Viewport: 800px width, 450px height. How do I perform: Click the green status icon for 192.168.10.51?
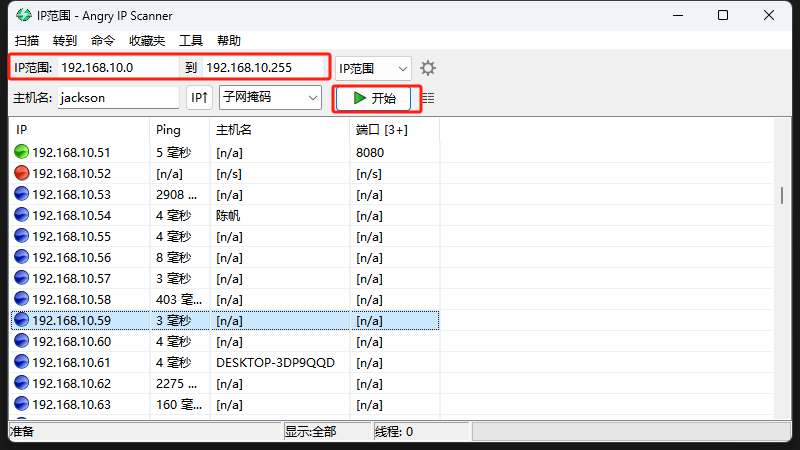pos(22,153)
